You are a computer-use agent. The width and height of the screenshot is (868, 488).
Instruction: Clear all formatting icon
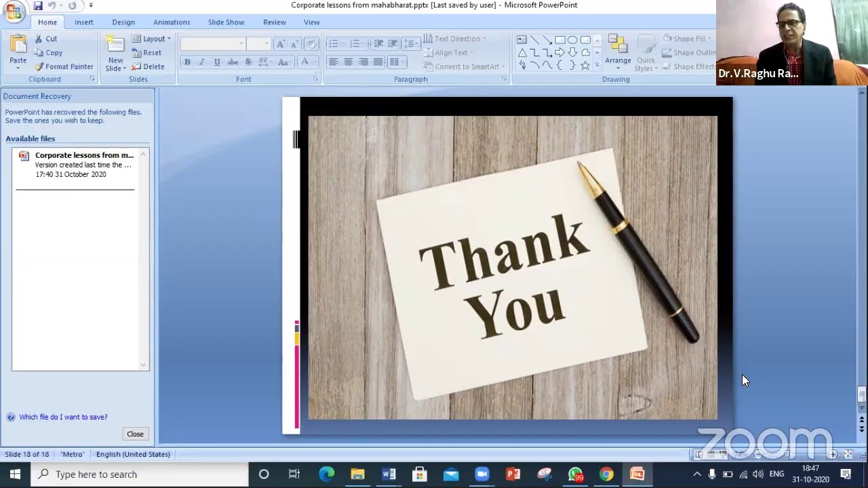(x=311, y=44)
